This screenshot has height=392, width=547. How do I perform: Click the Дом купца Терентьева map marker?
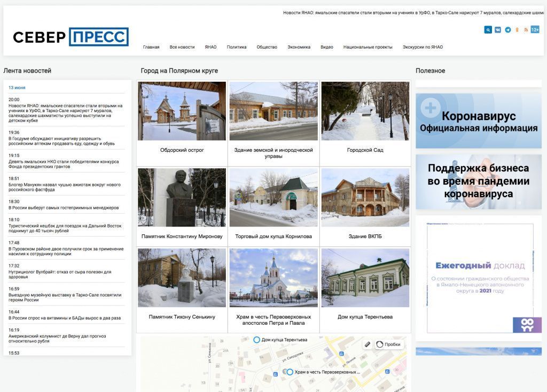tap(257, 340)
